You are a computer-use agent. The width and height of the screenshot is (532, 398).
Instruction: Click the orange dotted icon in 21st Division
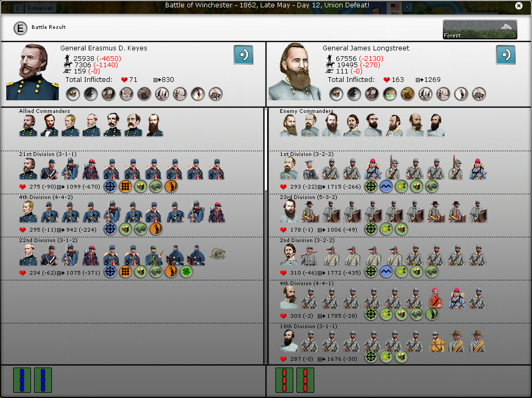[125, 186]
